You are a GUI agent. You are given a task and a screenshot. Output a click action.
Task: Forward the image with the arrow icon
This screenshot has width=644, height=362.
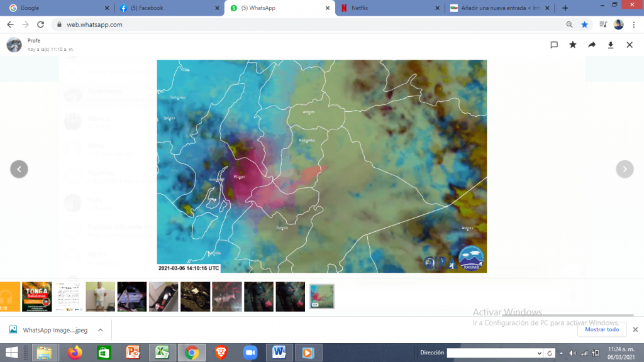[592, 45]
